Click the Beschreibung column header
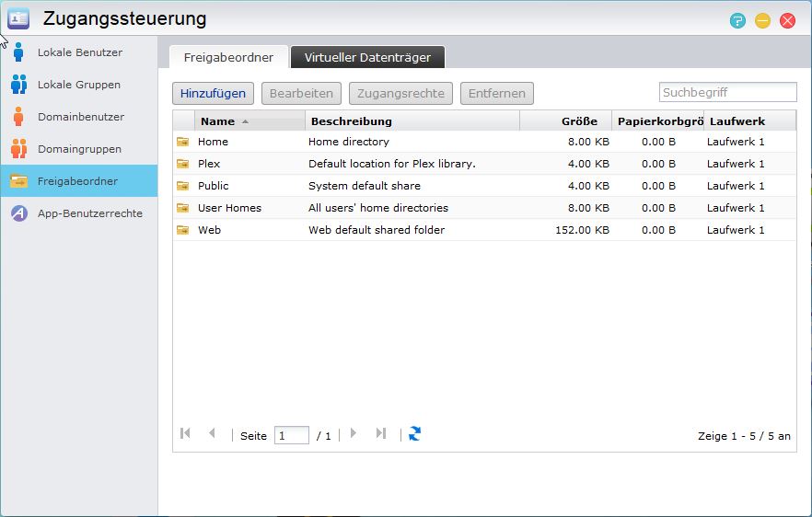 (412, 121)
